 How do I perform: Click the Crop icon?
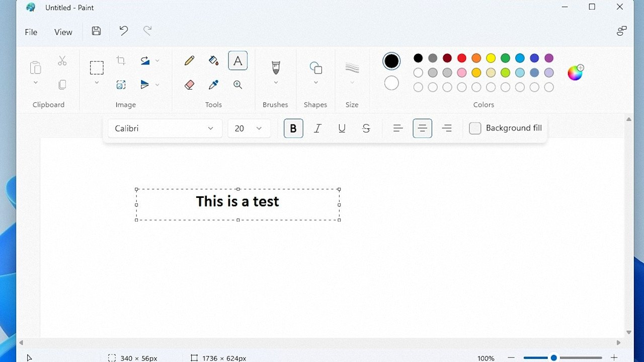pyautogui.click(x=121, y=60)
